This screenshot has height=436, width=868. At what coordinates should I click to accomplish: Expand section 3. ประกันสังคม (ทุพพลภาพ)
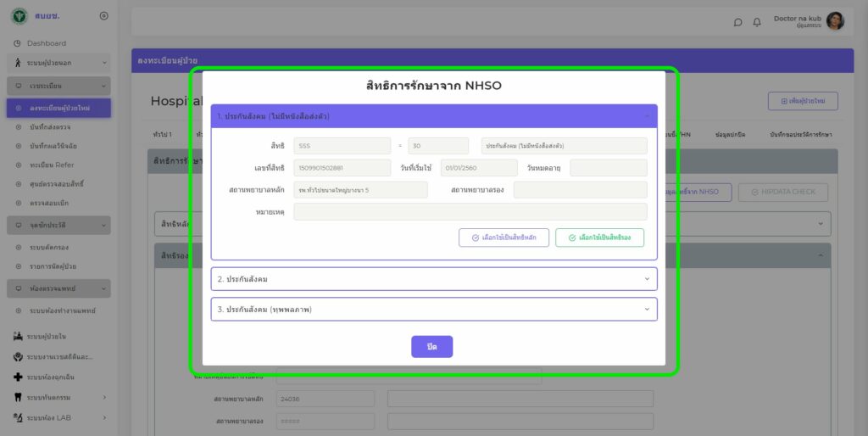(x=433, y=310)
